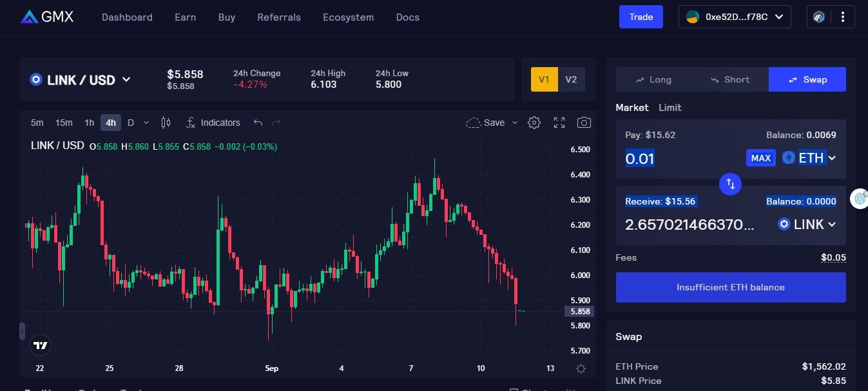Select the 15m timeframe
The width and height of the screenshot is (868, 391).
(64, 123)
